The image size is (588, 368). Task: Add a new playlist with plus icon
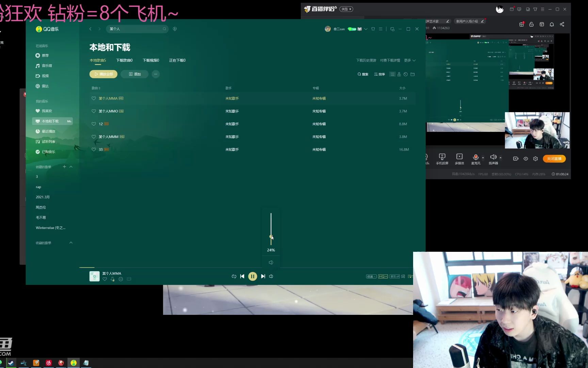pyautogui.click(x=64, y=167)
